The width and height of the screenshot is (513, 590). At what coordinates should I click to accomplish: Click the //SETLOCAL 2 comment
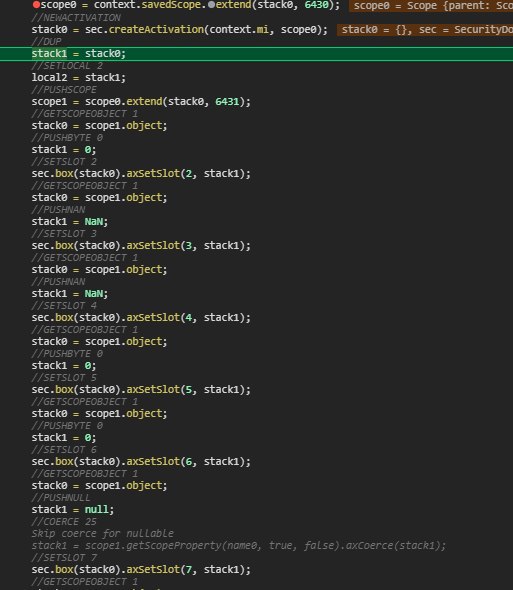[x=67, y=66]
